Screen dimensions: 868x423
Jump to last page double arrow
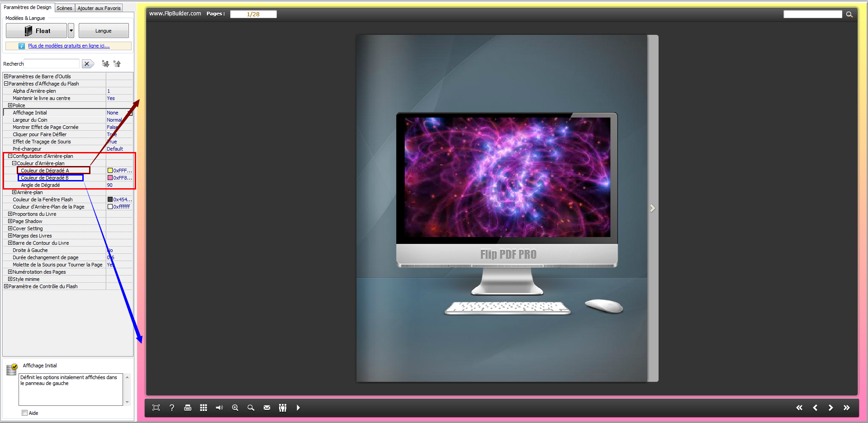[847, 408]
